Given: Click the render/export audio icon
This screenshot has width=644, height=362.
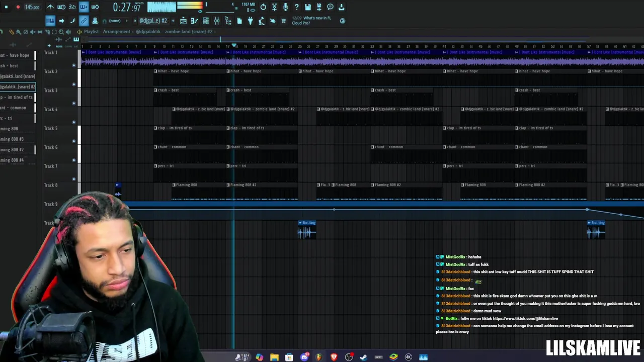Looking at the screenshot, I should point(318,7).
